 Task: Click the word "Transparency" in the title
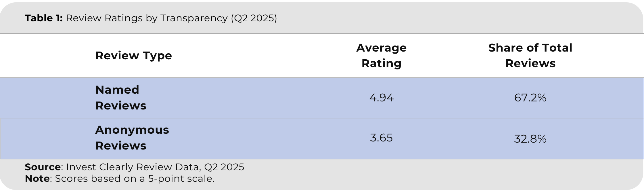click(194, 18)
